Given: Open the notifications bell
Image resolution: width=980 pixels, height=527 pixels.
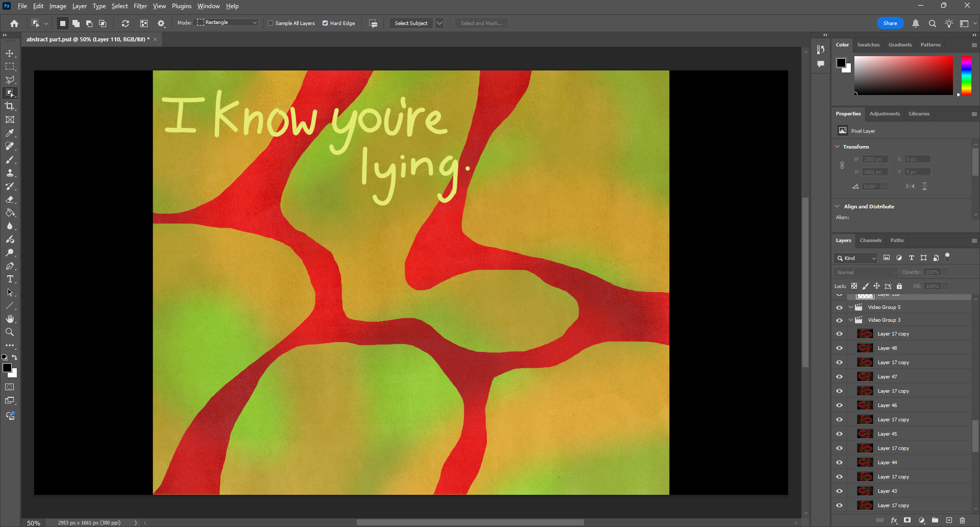Looking at the screenshot, I should click(x=916, y=23).
